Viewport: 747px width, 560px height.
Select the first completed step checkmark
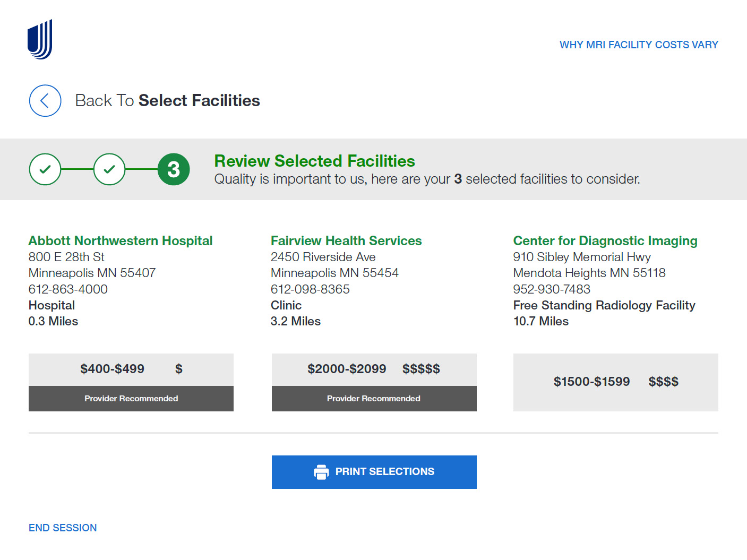[x=45, y=169]
